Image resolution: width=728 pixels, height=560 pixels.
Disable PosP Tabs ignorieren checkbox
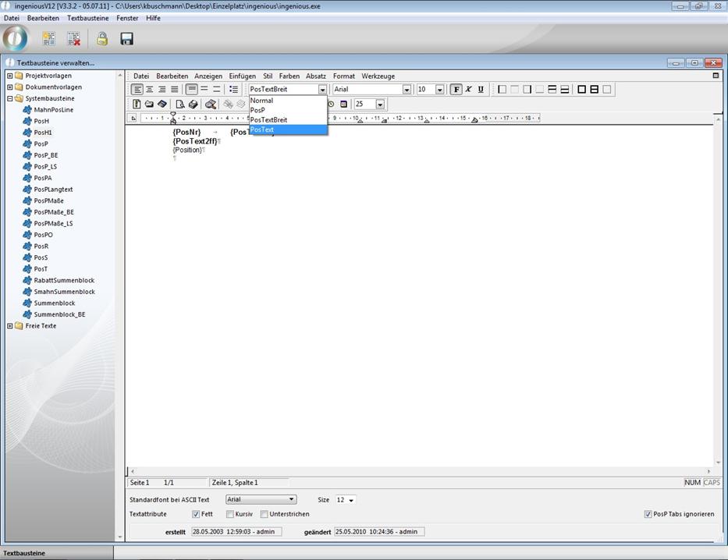(648, 514)
